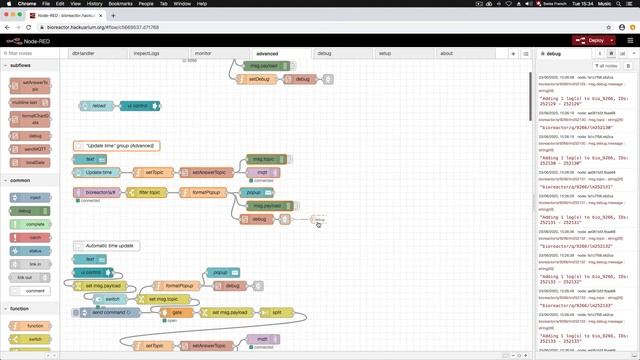Clear debug messages with trash icon
Viewport: 640px width, 360px height.
coord(628,66)
